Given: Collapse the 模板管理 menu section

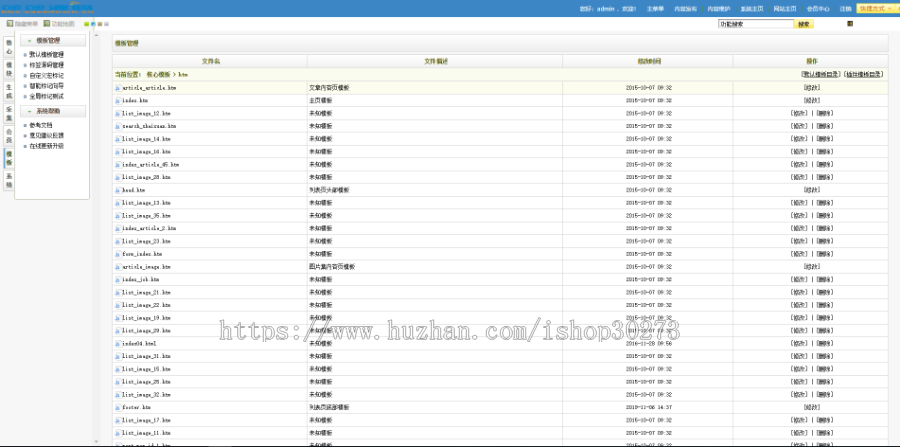Looking at the screenshot, I should coord(53,41).
